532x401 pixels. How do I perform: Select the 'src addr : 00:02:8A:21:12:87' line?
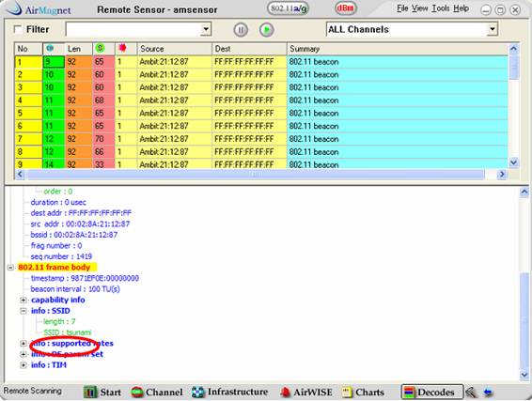click(x=80, y=224)
